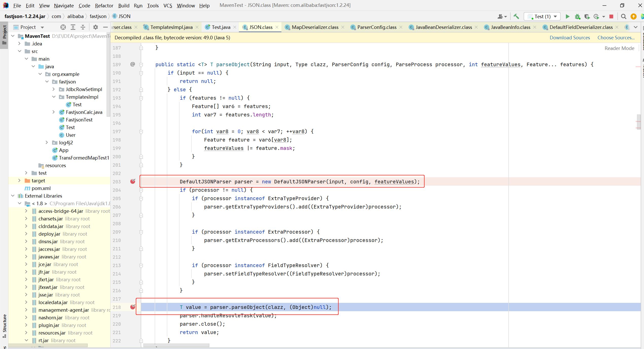This screenshot has height=349, width=644.
Task: Open Project panel settings gear
Action: [95, 27]
